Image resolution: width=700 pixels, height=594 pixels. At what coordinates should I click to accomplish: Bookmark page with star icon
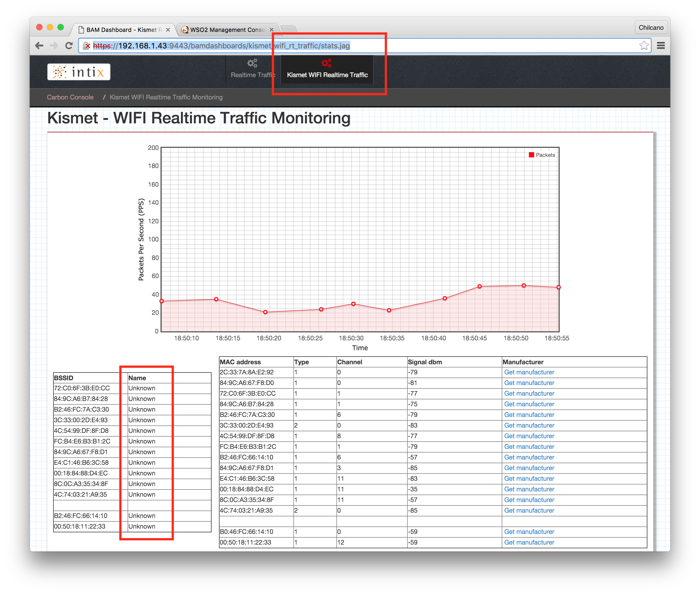point(644,45)
